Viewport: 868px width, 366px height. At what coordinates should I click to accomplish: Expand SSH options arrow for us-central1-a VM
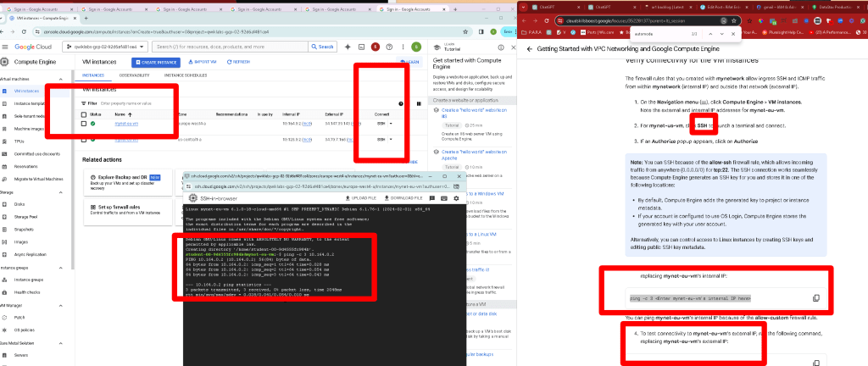[x=391, y=140]
